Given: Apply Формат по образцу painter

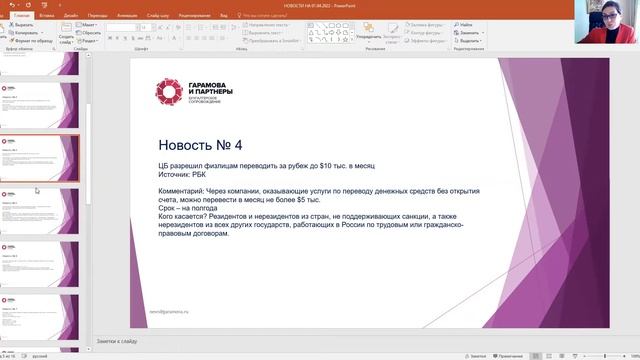Looking at the screenshot, I should pos(31,41).
